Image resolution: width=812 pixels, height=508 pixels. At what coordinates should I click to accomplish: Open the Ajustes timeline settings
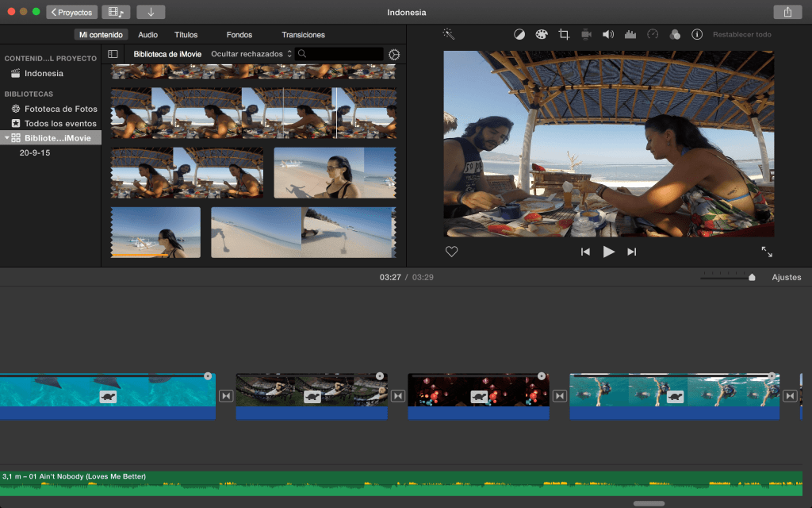click(x=787, y=277)
